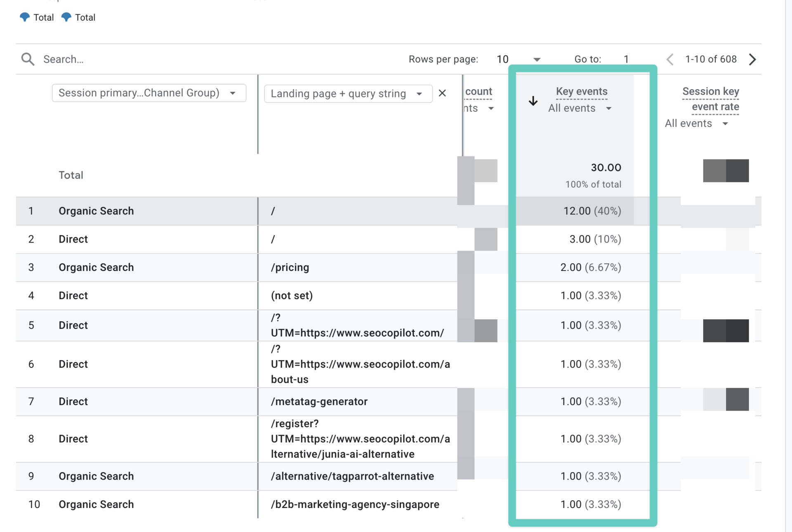Click the left pagination chevron arrow
Screen dimensions: 792x532
click(669, 59)
